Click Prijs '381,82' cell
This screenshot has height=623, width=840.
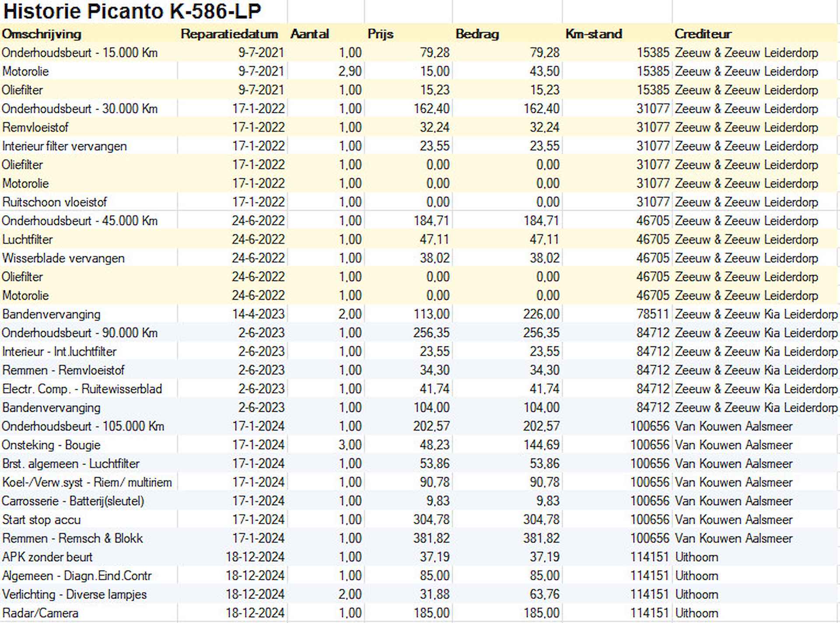tap(431, 539)
